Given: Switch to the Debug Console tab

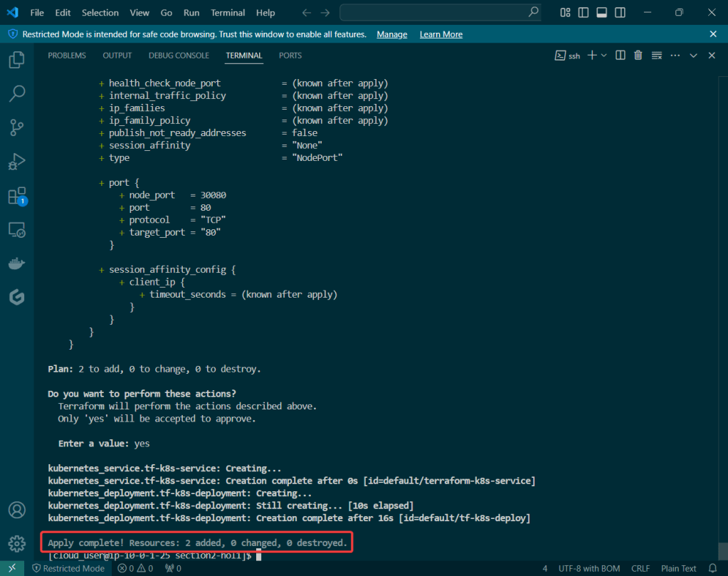Looking at the screenshot, I should click(x=179, y=56).
